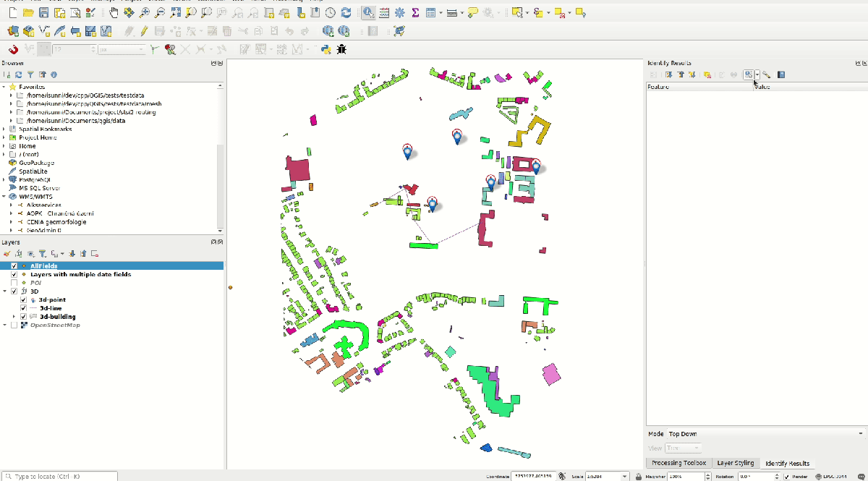Screen dimensions: 868x481
Task: Click the Type to locate search field
Action: [61, 477]
